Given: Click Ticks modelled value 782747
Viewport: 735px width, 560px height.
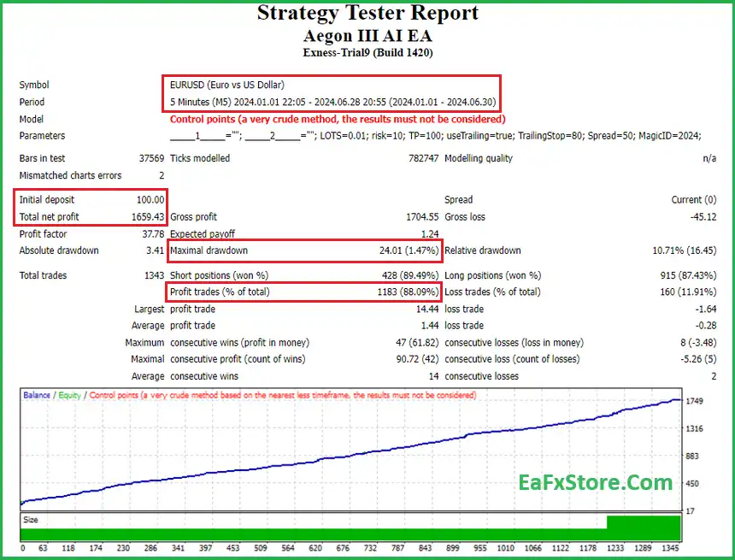Looking at the screenshot, I should 423,158.
